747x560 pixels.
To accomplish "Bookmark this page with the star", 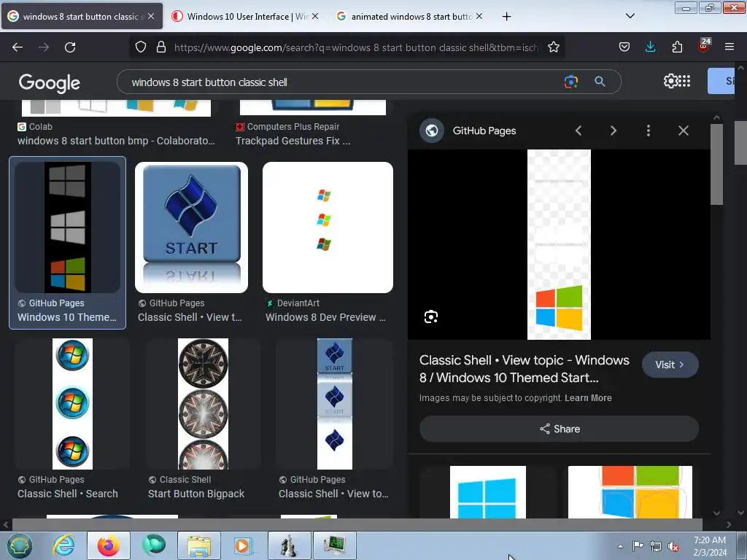I will 553,47.
